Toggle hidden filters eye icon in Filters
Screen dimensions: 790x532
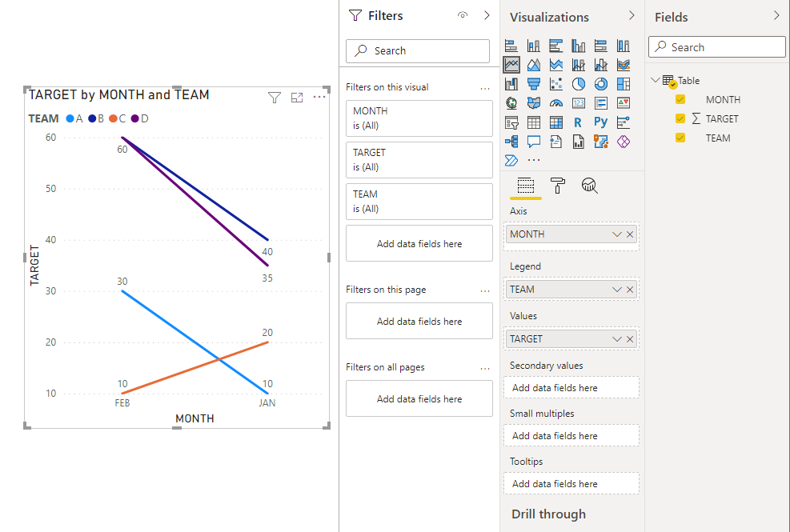coord(463,15)
